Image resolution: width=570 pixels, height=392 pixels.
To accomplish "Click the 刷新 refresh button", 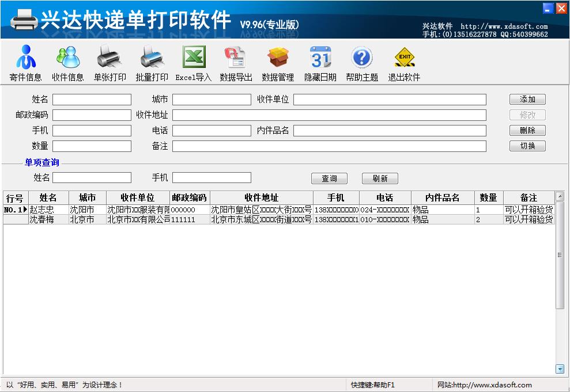I will tap(380, 178).
